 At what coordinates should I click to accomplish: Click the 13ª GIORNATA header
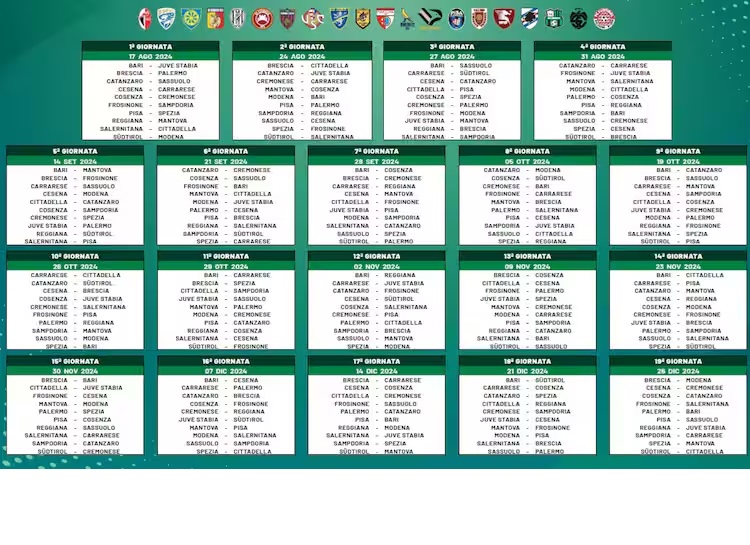click(x=528, y=256)
